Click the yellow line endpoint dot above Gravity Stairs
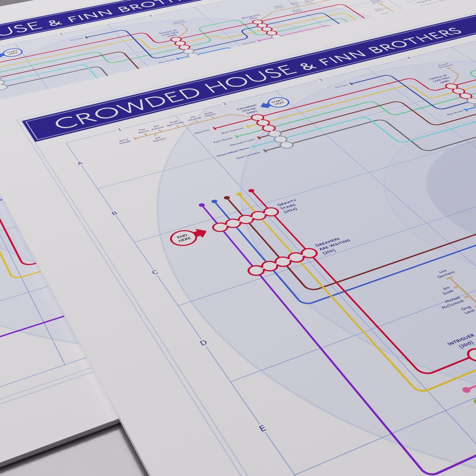Viewport: 476px width, 476px height. (239, 194)
